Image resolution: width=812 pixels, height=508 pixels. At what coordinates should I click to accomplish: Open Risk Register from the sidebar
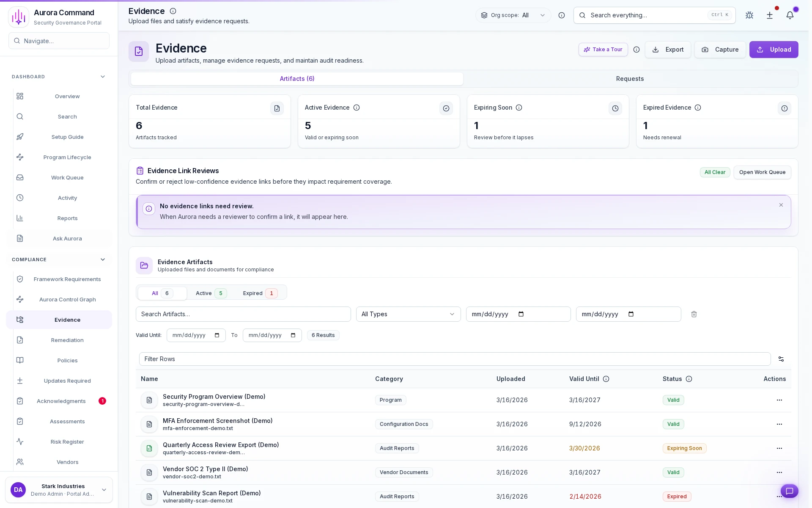point(67,442)
